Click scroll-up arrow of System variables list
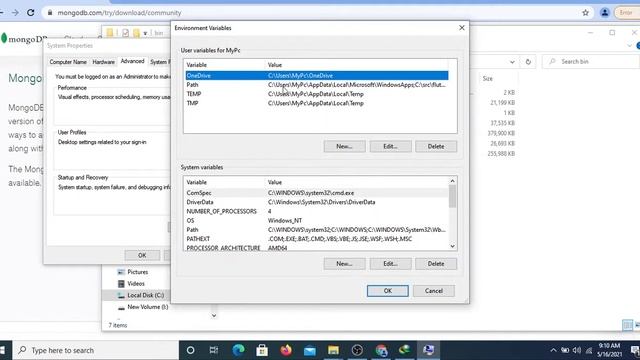Viewport: 640px width, 360px height. [452, 181]
